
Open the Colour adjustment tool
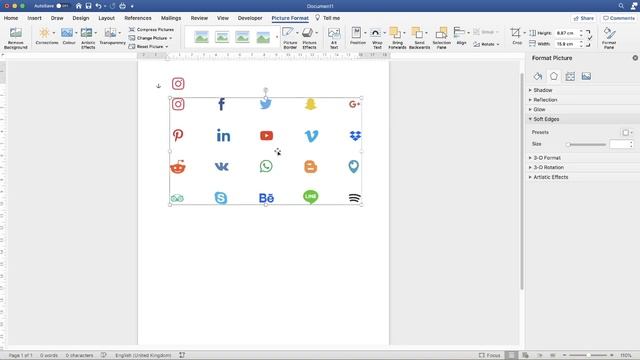tap(69, 36)
